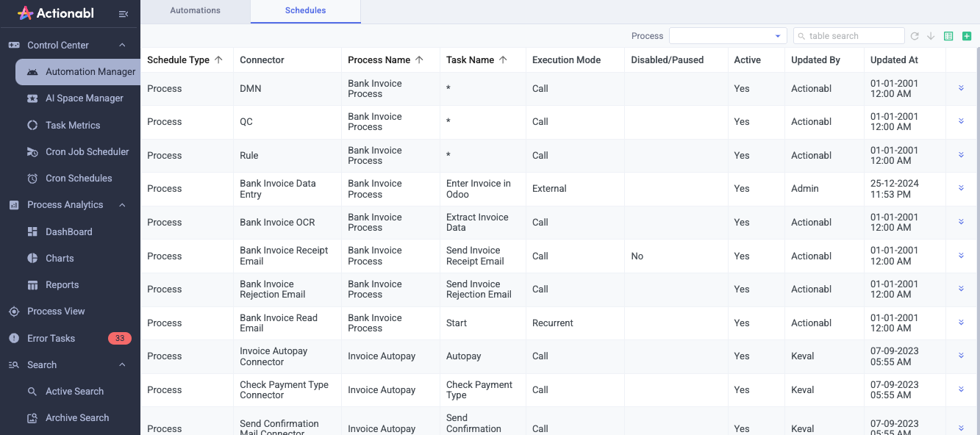Click the Reports table icon
The height and width of the screenshot is (435, 980).
coord(32,284)
